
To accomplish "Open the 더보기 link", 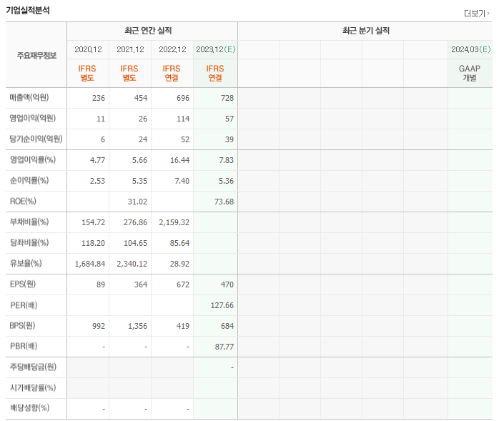I will [x=474, y=14].
